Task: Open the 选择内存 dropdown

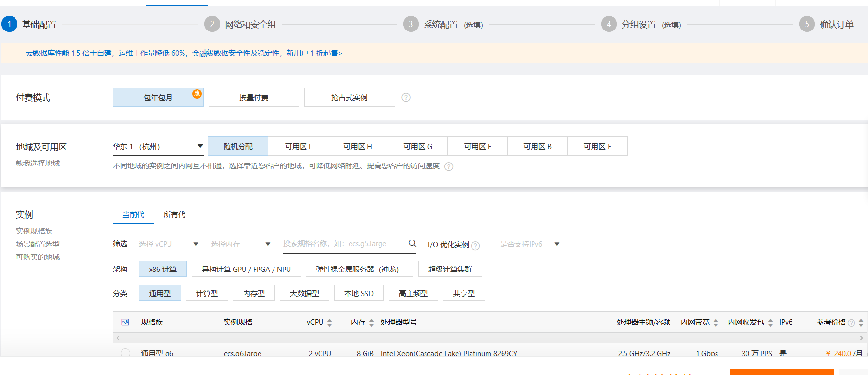Action: pyautogui.click(x=241, y=244)
